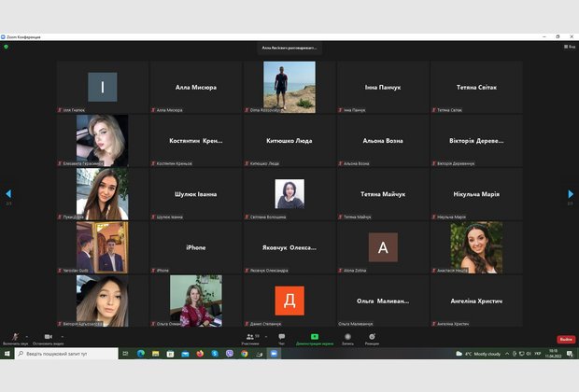Stop video using the camera button
This screenshot has height=392, width=579.
coord(48,337)
